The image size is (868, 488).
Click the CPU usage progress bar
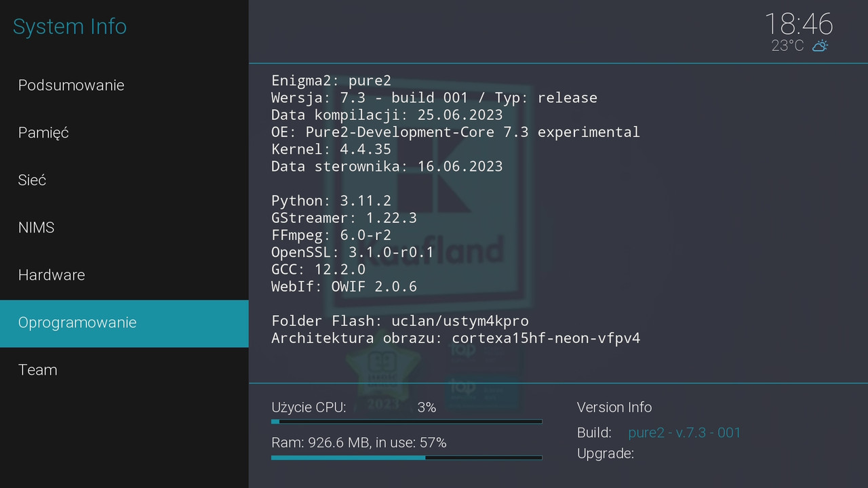coord(407,422)
